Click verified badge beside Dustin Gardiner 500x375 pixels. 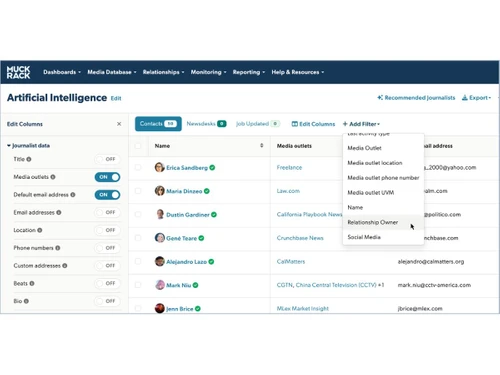click(214, 215)
